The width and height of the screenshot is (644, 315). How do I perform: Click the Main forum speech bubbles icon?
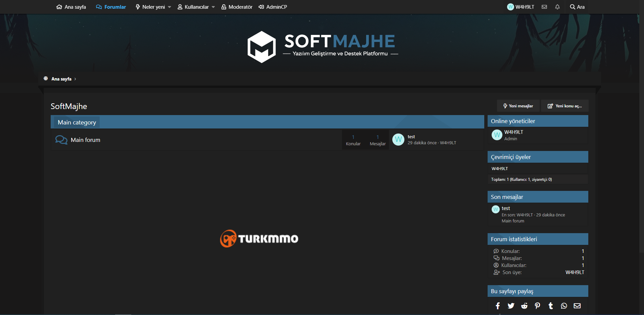(x=61, y=140)
